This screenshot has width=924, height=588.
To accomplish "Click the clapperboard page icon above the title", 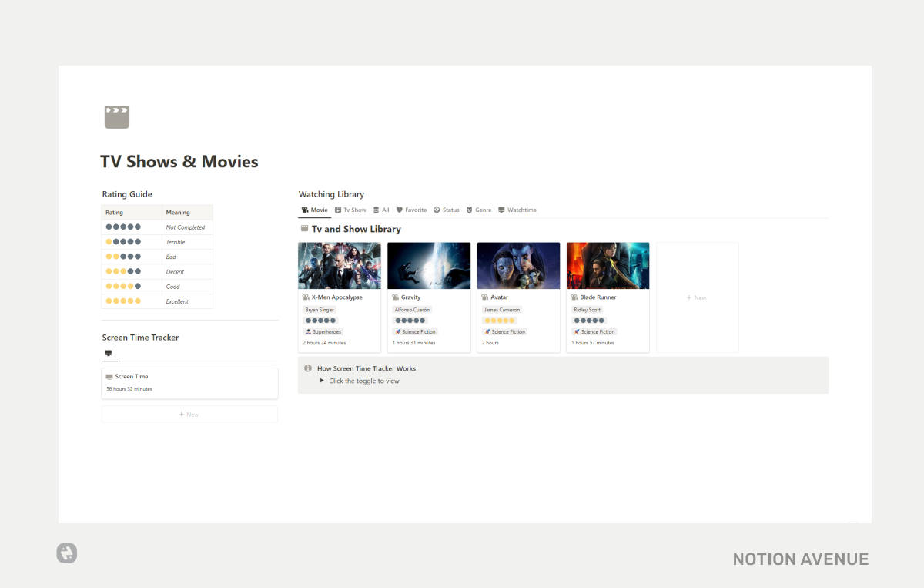I will point(116,116).
